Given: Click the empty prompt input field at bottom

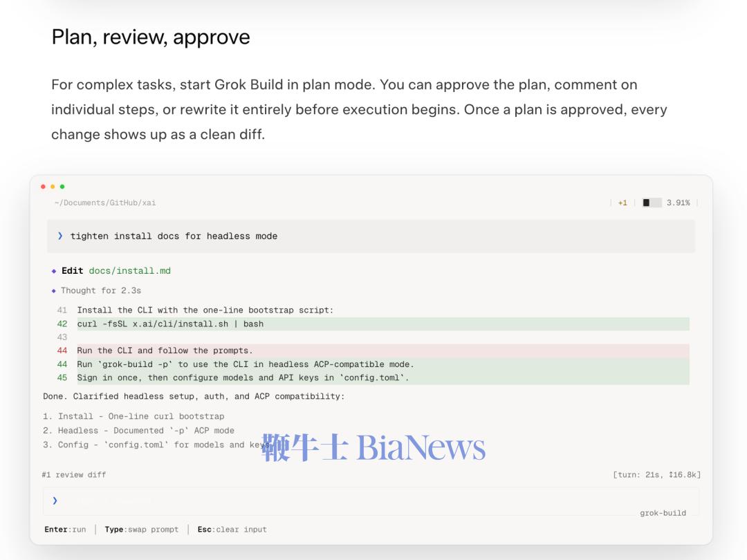Looking at the screenshot, I should 371,501.
